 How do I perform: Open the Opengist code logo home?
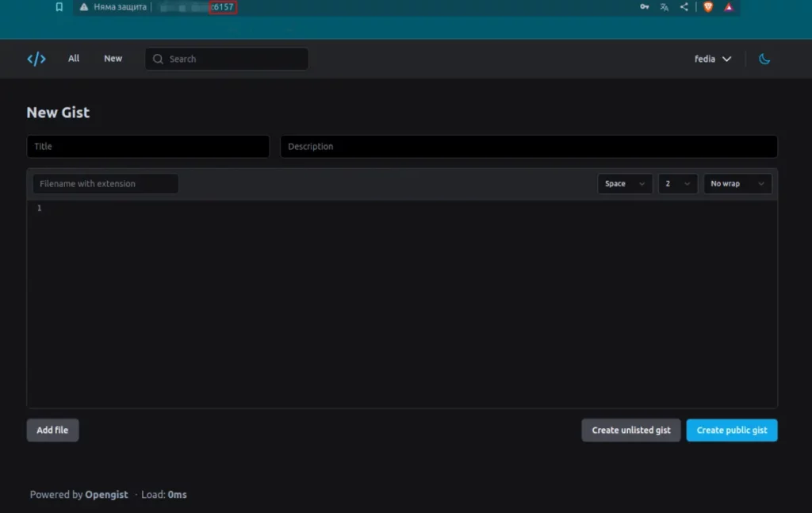click(36, 59)
